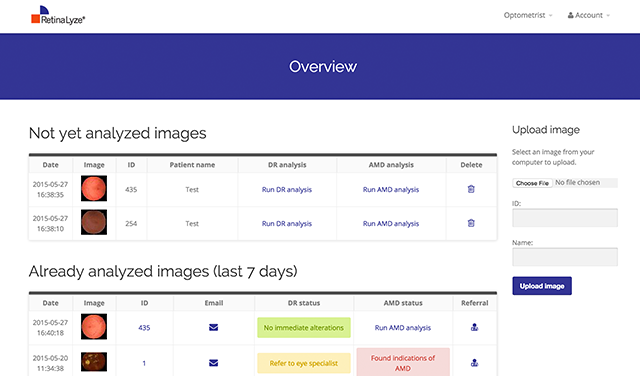The width and height of the screenshot is (640, 376).
Task: Open the retina thumbnail for ID 254
Action: [x=94, y=222]
